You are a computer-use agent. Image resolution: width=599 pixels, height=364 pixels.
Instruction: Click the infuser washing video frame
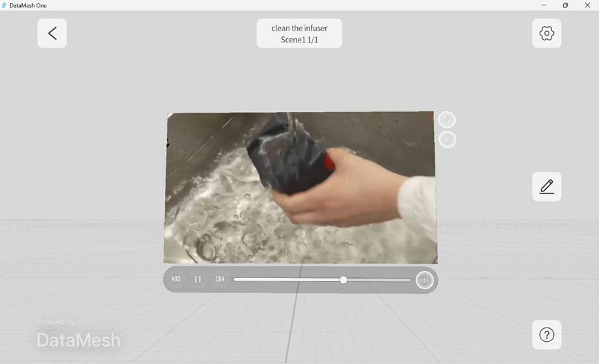pos(300,188)
